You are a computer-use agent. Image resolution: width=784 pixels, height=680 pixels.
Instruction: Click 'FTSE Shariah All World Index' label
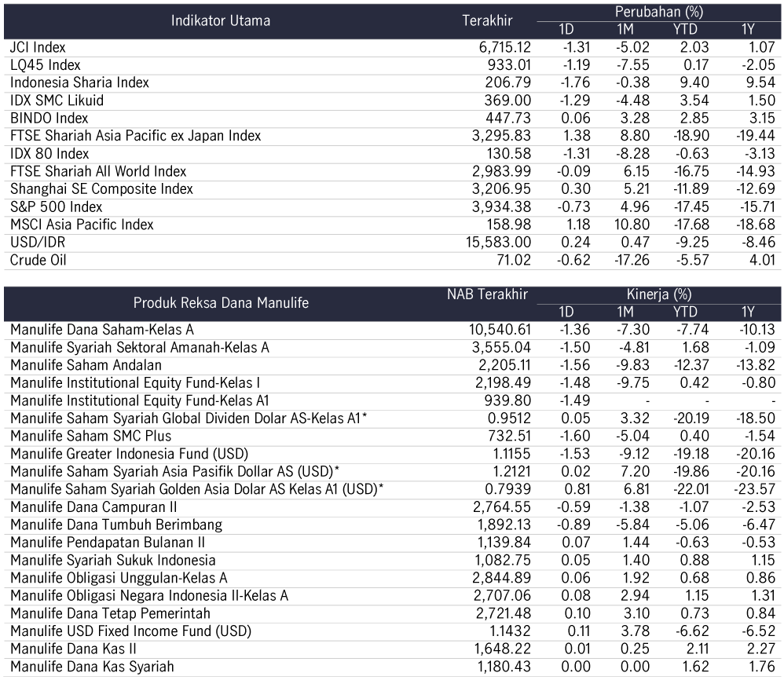(98, 171)
